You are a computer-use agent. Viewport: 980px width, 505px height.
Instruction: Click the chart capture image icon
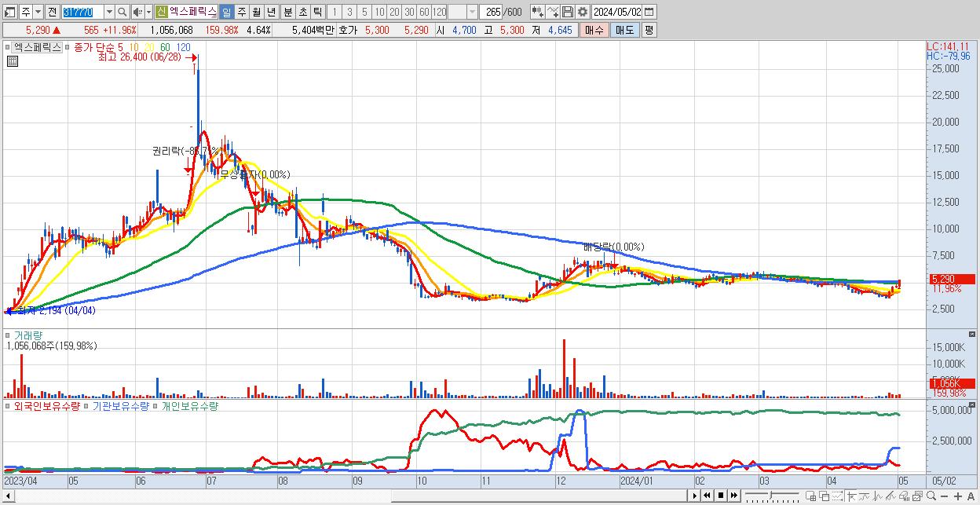917,496
